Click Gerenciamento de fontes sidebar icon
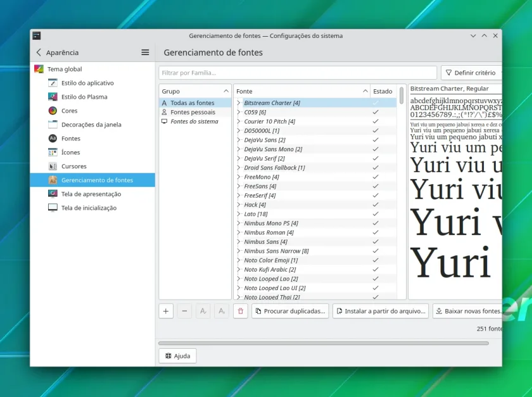Viewport: 532px width, 397px height. pos(53,180)
